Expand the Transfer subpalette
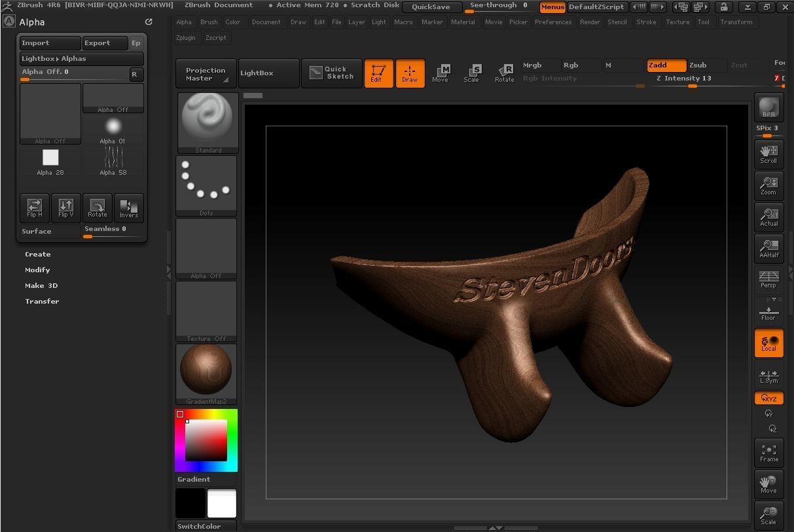The width and height of the screenshot is (794, 532). 43,302
